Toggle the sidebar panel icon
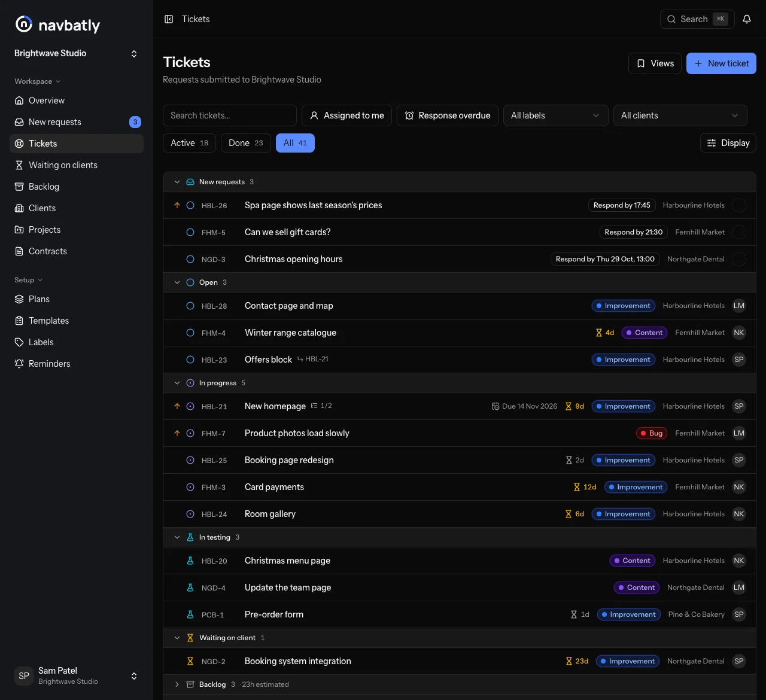The height and width of the screenshot is (700, 766). (169, 19)
